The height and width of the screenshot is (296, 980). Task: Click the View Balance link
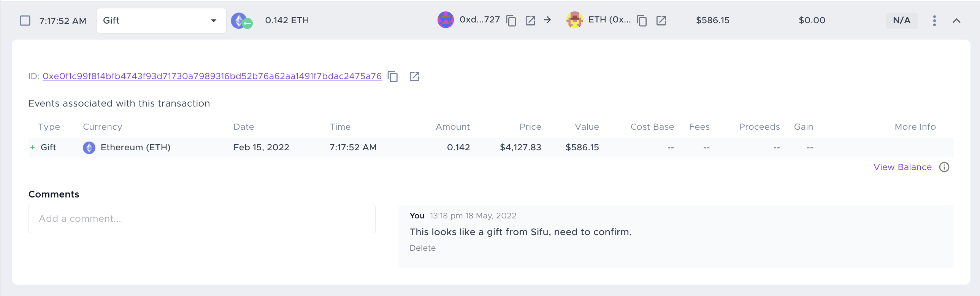click(x=902, y=167)
